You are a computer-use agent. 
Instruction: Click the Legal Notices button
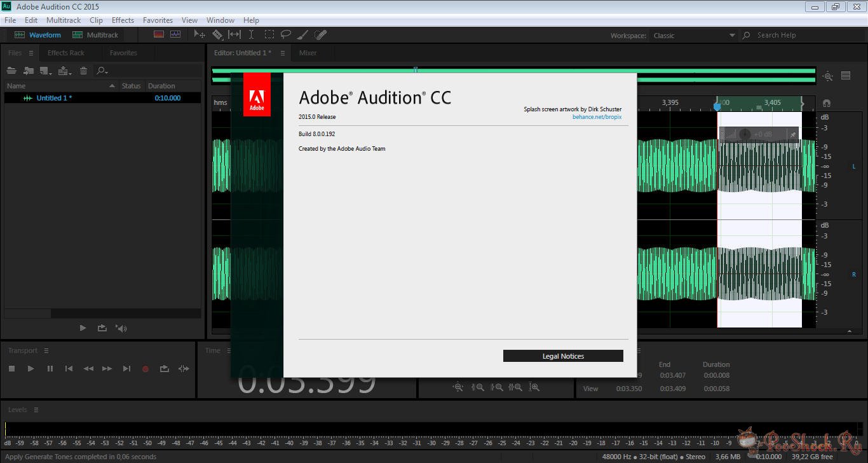point(563,356)
